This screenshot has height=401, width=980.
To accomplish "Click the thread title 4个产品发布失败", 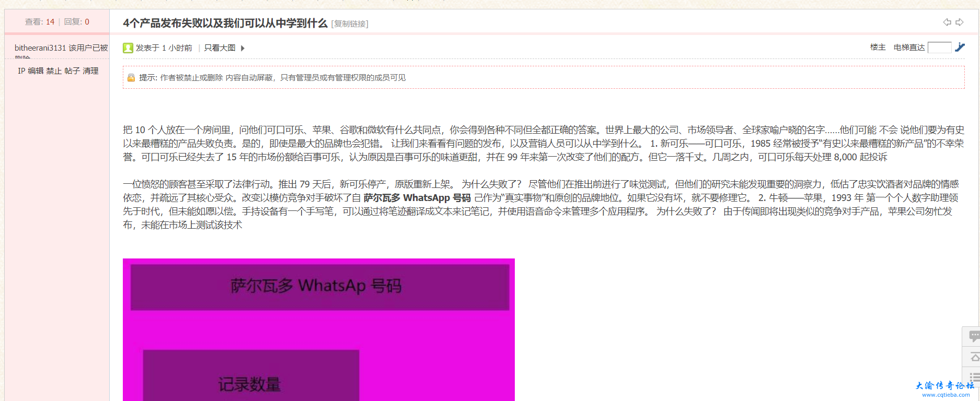I will 225,23.
